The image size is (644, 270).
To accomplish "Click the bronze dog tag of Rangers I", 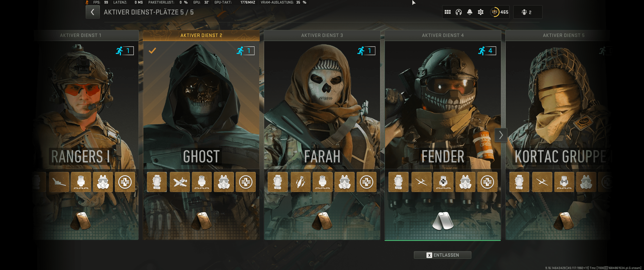I will click(x=80, y=221).
